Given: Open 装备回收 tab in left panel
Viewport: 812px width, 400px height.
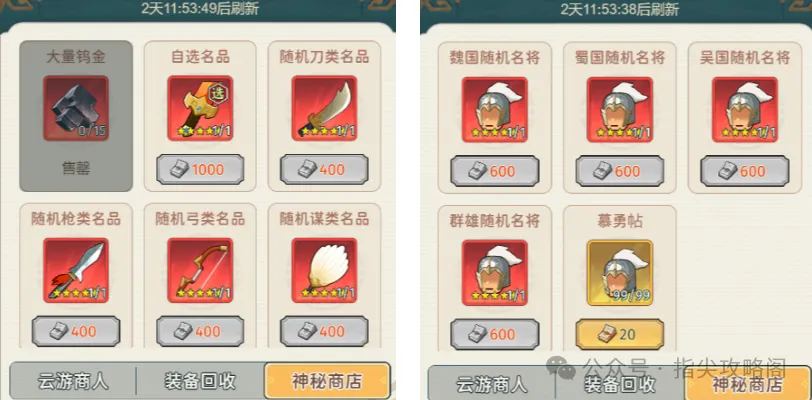Looking at the screenshot, I should click(200, 381).
